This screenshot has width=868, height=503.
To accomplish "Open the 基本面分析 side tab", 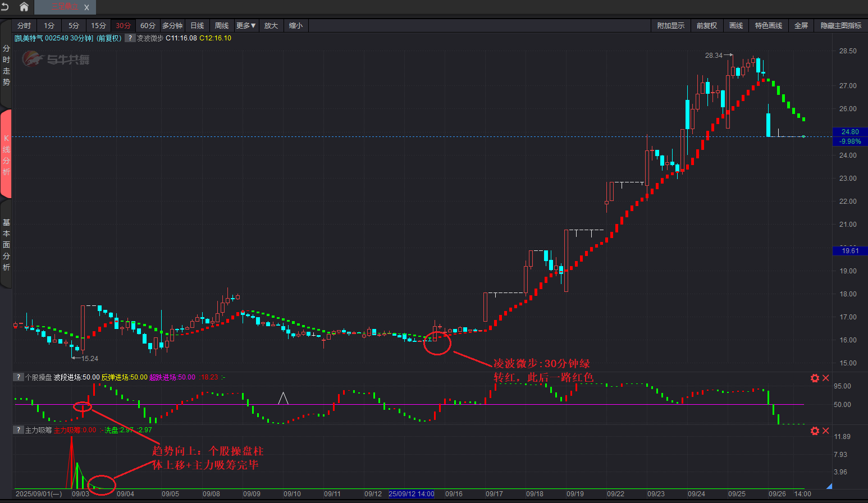I will 6,245.
